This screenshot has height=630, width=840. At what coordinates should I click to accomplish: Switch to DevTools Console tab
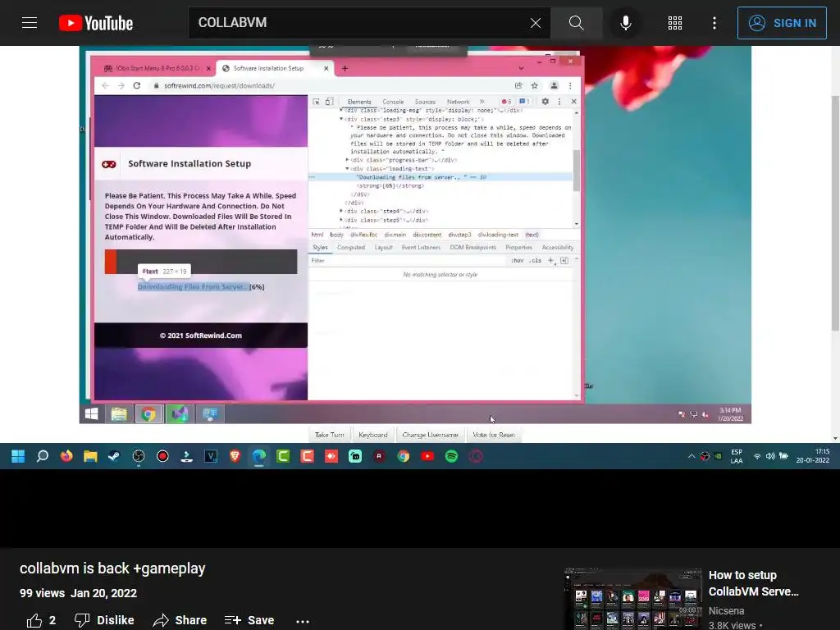click(x=393, y=102)
